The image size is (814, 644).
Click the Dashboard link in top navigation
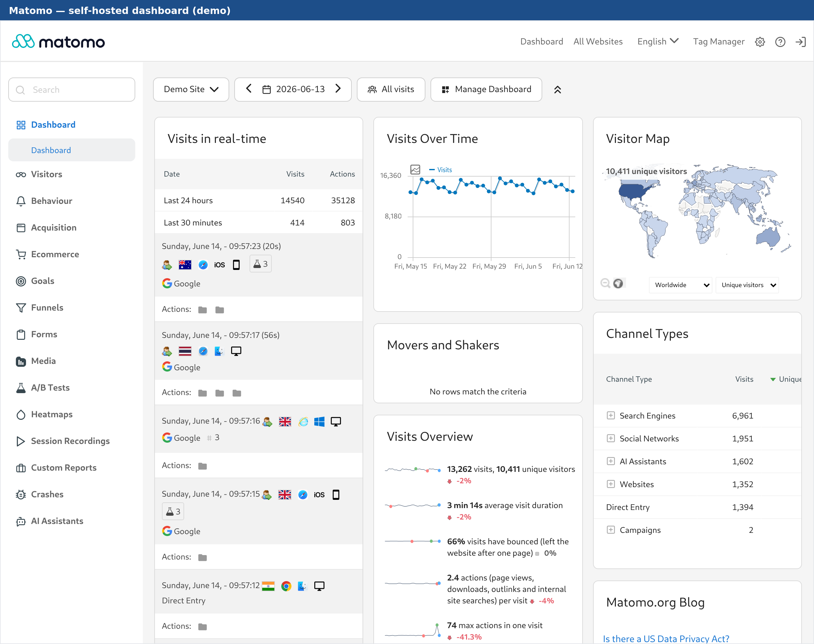542,42
